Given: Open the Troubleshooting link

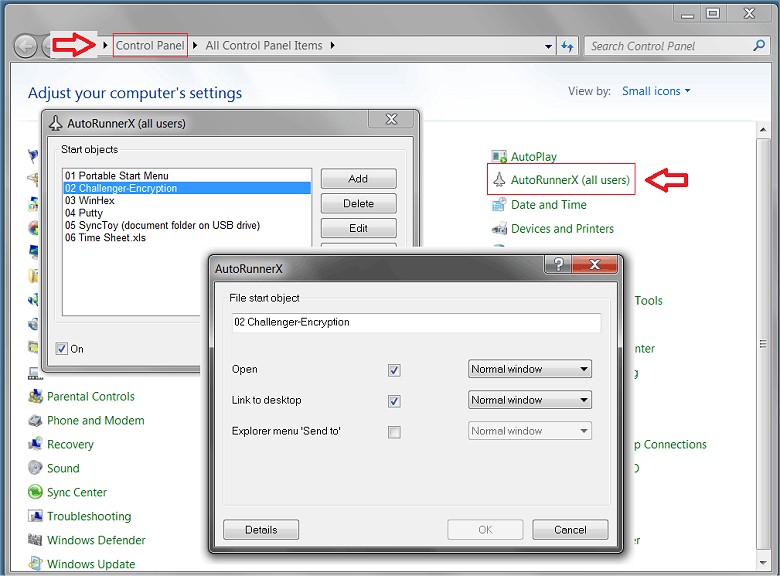Looking at the screenshot, I should pos(89,516).
